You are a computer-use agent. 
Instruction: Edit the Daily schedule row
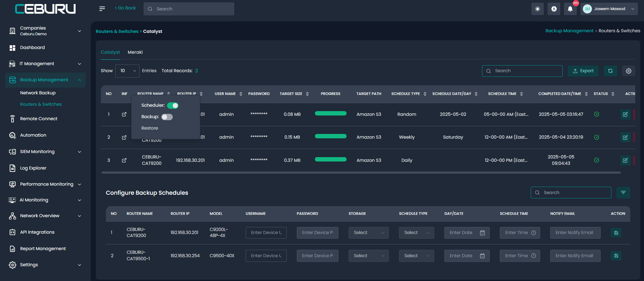625,160
